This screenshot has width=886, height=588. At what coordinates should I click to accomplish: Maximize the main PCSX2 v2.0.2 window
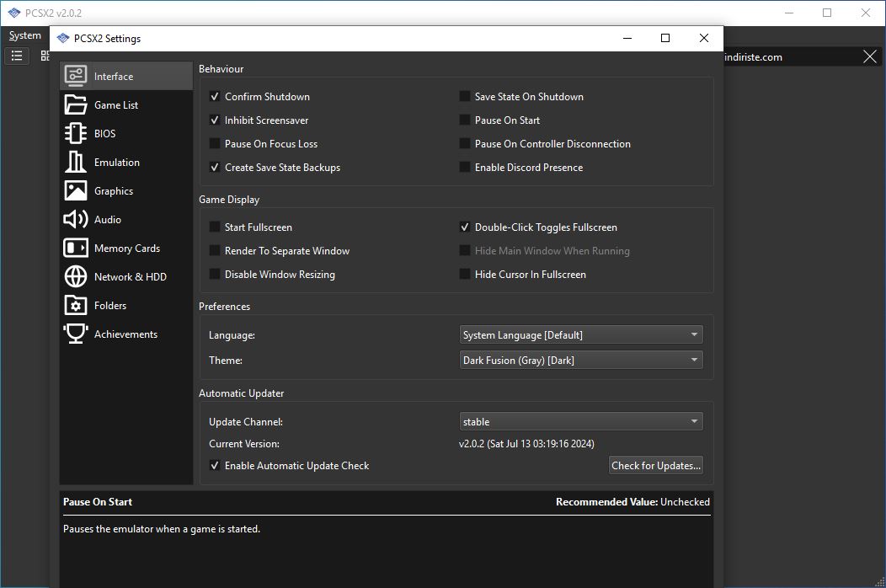(827, 13)
